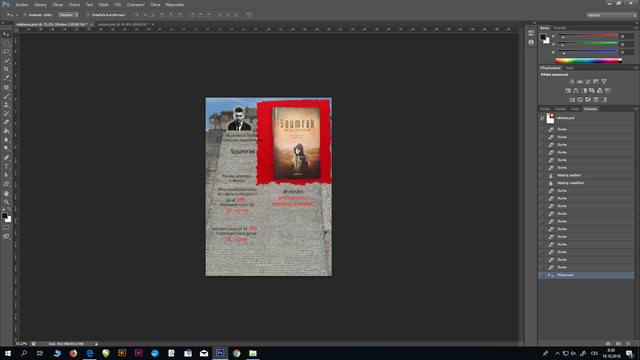Select the Brush tool

click(6, 96)
